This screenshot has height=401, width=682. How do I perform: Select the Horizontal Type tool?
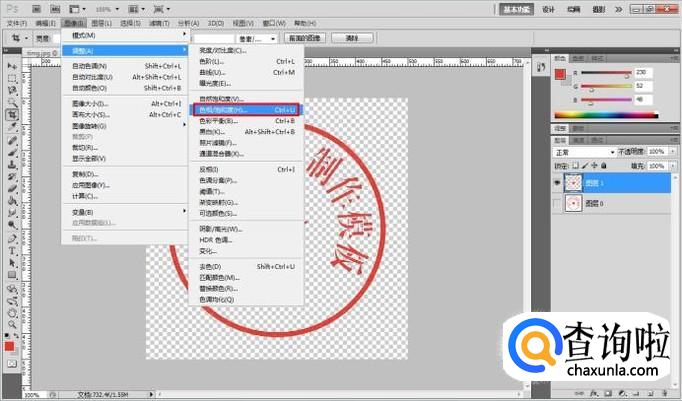point(11,250)
